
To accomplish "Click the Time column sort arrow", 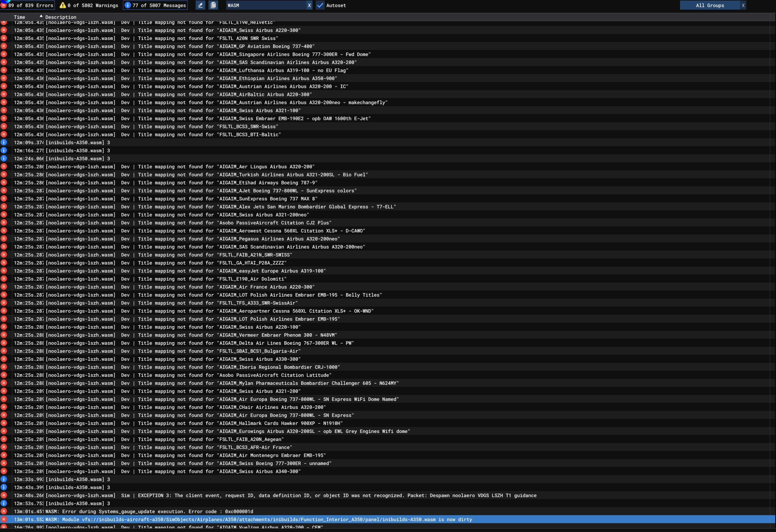I will pos(41,16).
